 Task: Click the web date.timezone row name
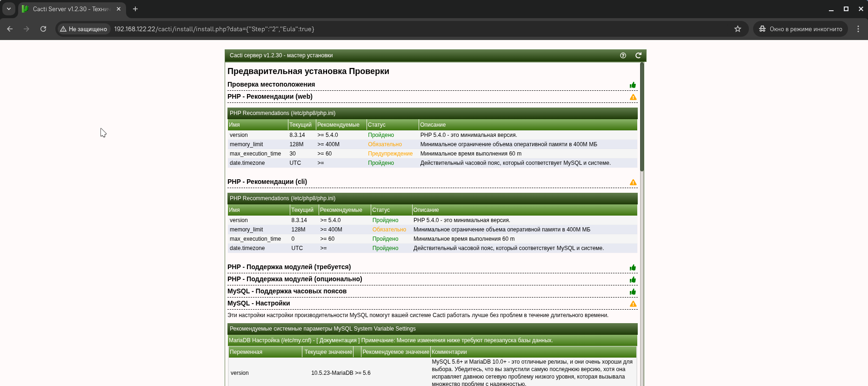pos(247,163)
